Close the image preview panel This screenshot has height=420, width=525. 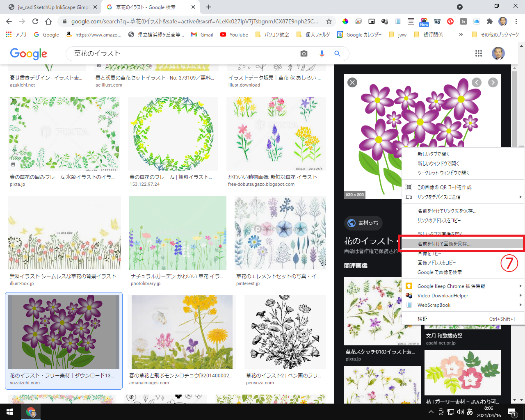coord(352,82)
